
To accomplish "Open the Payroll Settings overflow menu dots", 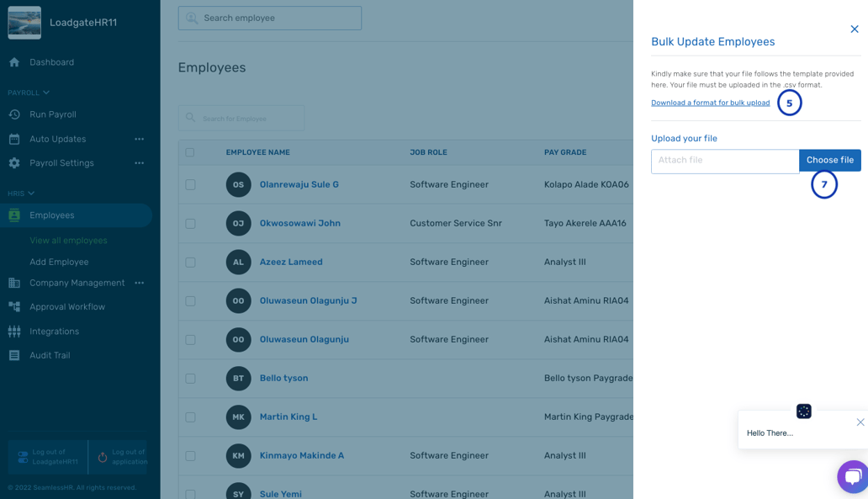I will 139,162.
